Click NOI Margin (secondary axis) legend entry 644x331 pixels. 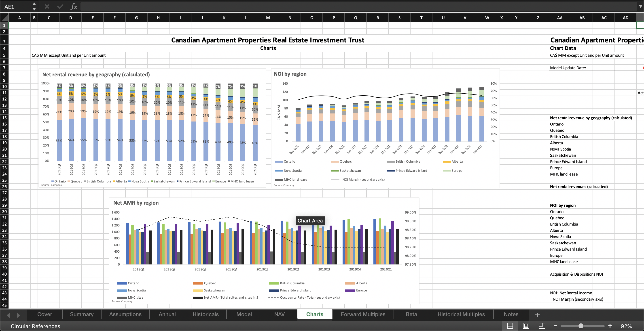(x=358, y=180)
